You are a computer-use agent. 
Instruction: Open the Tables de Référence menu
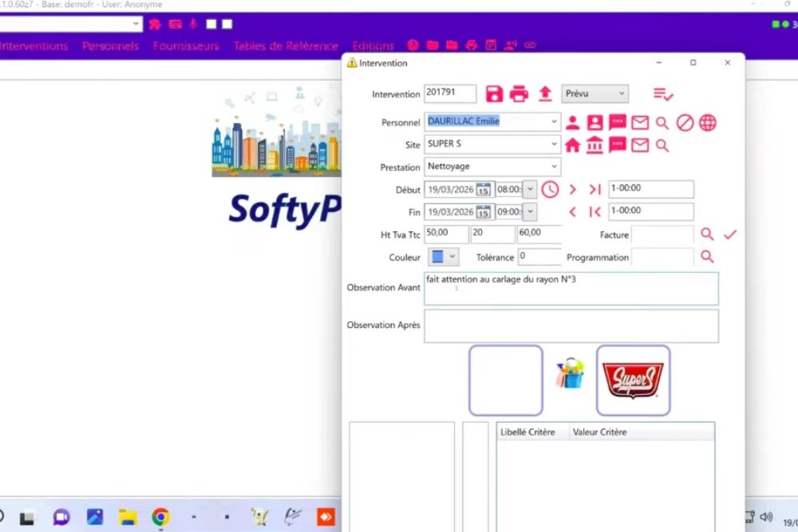point(284,45)
